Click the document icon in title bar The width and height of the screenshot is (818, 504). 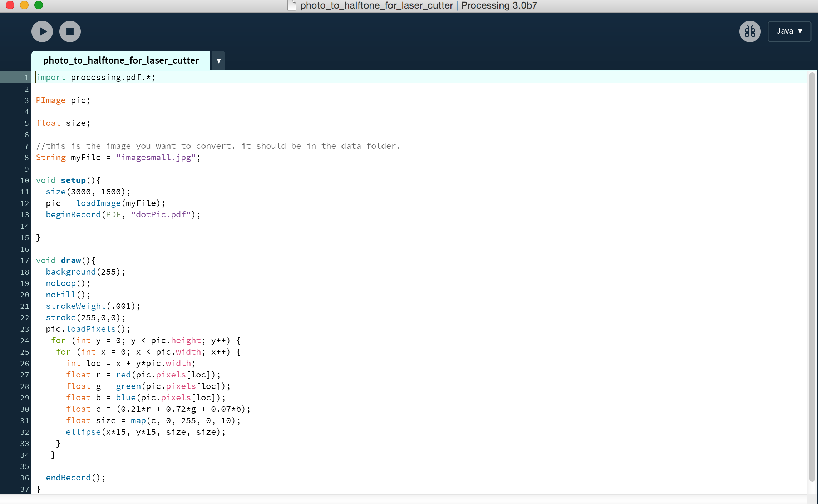point(292,5)
